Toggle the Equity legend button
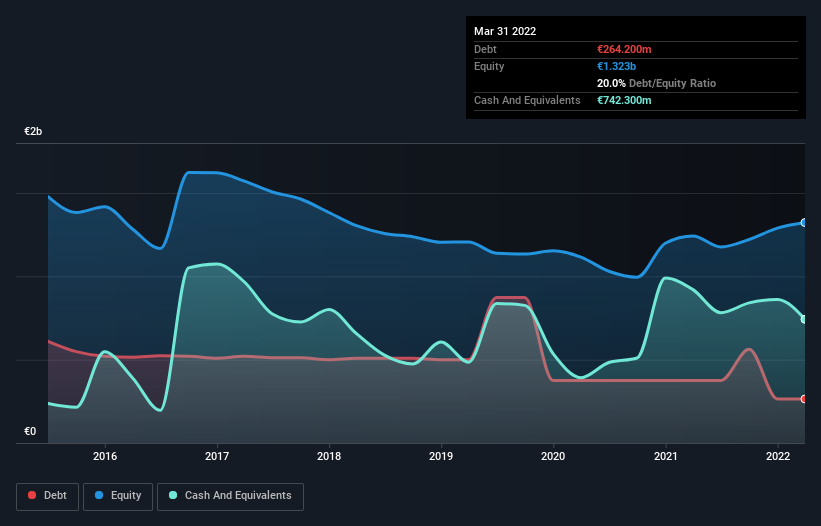This screenshot has width=821, height=526. coord(118,496)
